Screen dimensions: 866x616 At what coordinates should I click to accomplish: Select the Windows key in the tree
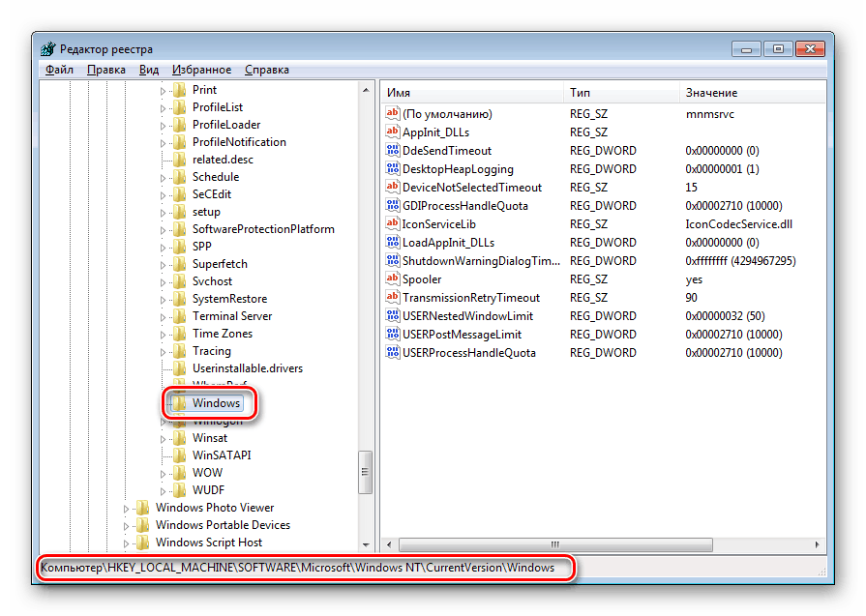(x=216, y=403)
